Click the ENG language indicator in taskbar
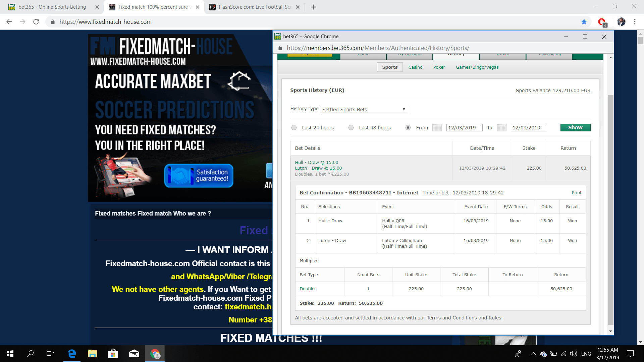This screenshot has width=644, height=362. (x=586, y=354)
